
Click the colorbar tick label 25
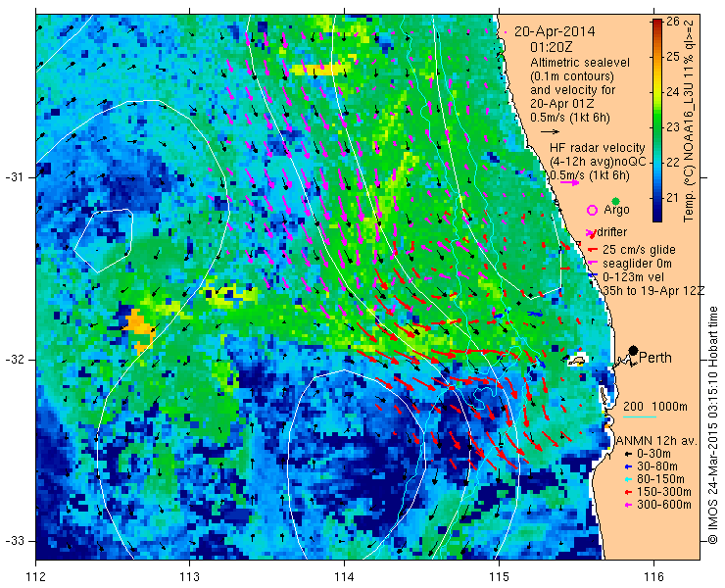[x=672, y=57]
